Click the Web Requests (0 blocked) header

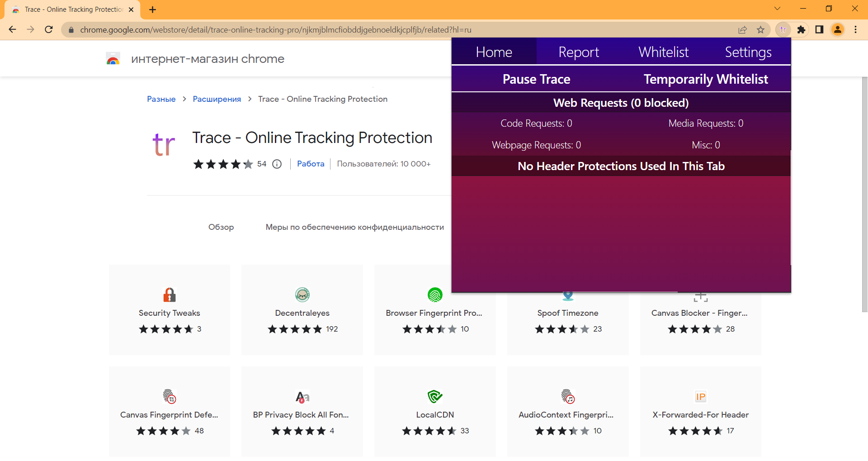click(x=621, y=103)
